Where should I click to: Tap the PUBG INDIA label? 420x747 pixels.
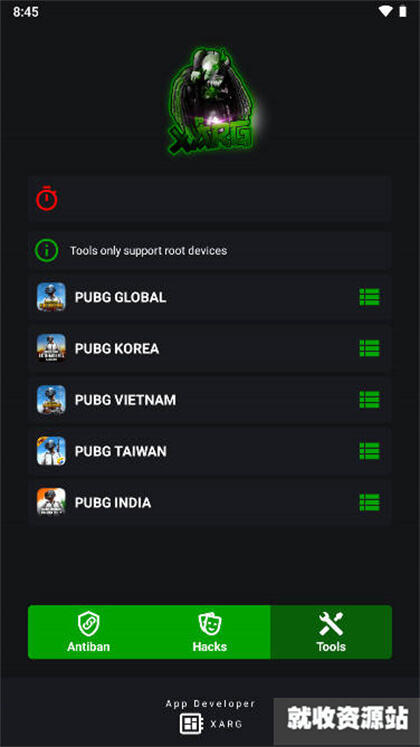tap(113, 503)
